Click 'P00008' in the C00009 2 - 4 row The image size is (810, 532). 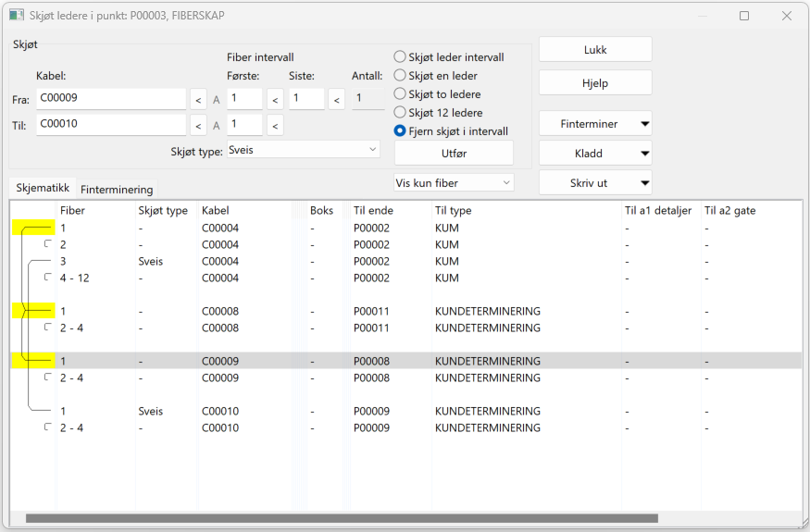pos(371,377)
